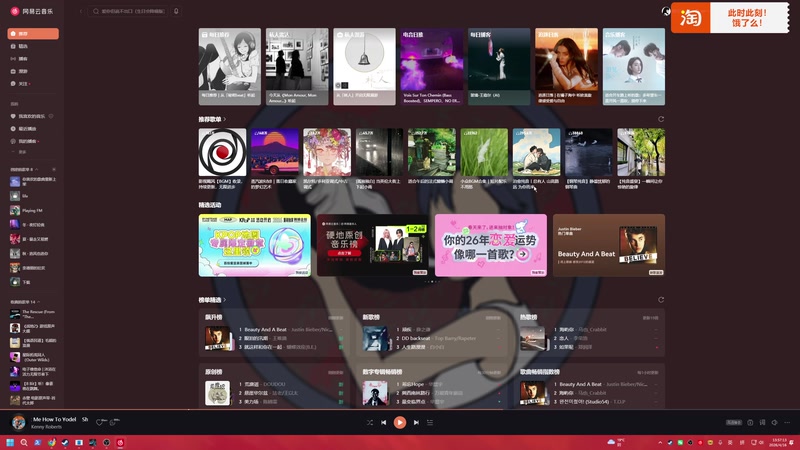Viewport: 800px width, 450px height.
Task: Like the current song with heart icon
Action: tap(101, 422)
